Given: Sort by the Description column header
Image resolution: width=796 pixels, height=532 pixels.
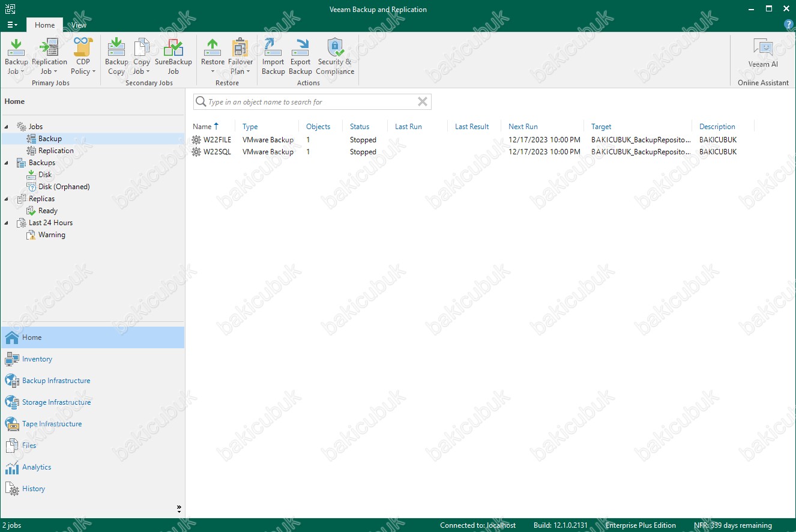Looking at the screenshot, I should (717, 127).
